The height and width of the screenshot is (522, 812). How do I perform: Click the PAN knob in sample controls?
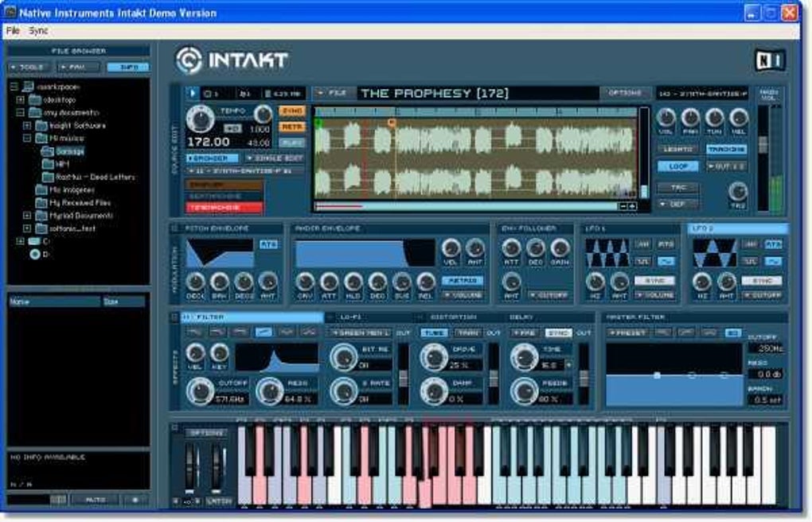[x=690, y=118]
